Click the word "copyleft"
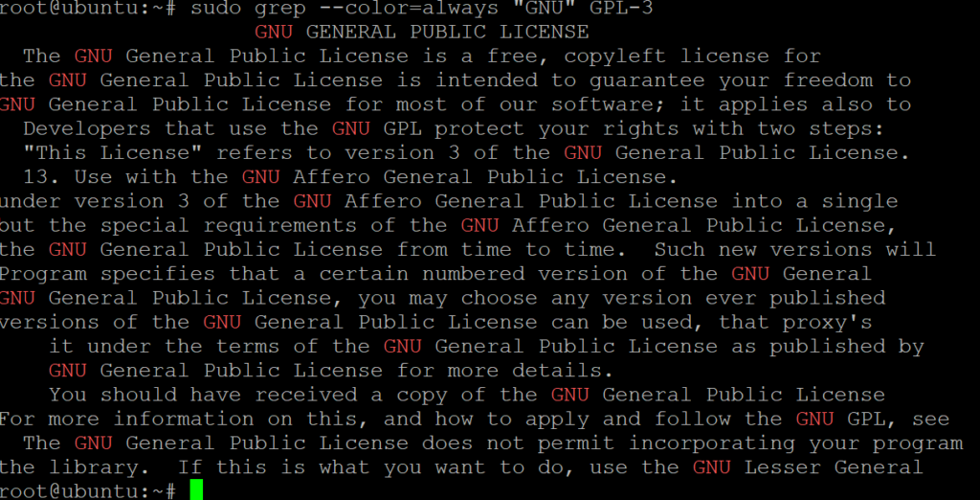The width and height of the screenshot is (980, 500). tap(614, 57)
